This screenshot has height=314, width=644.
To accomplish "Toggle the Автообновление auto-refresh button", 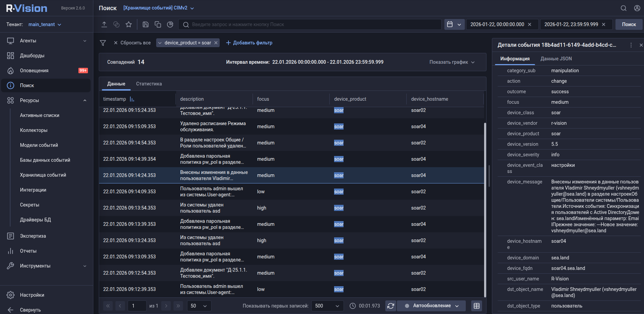I will tap(432, 306).
